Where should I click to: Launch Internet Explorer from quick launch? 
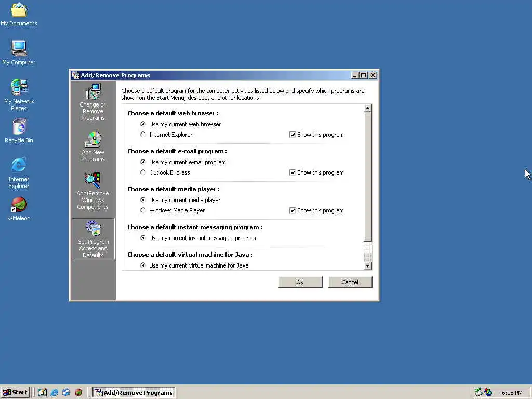54,393
